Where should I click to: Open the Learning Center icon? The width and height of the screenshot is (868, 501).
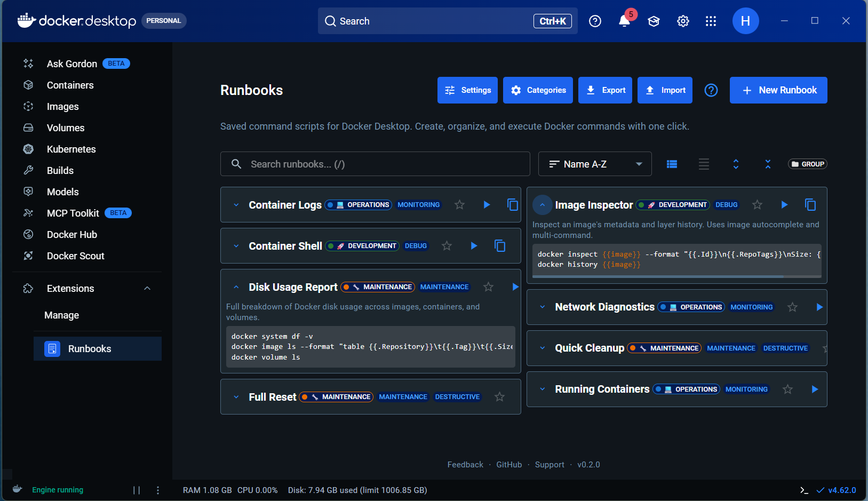coord(654,21)
